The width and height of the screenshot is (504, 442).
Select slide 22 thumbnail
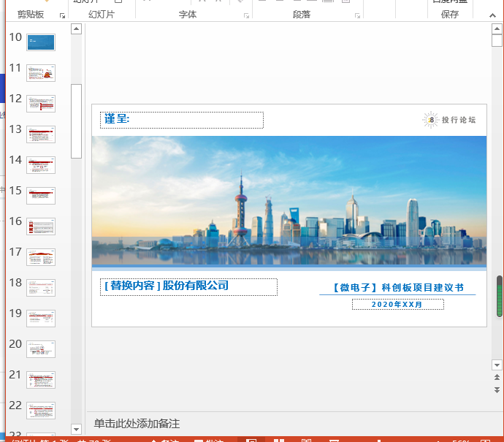(41, 411)
